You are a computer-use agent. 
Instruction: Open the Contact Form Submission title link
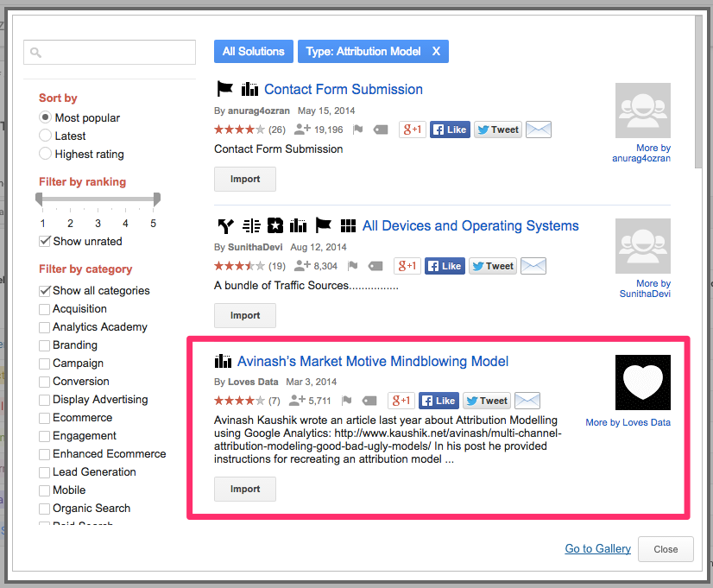click(x=344, y=89)
